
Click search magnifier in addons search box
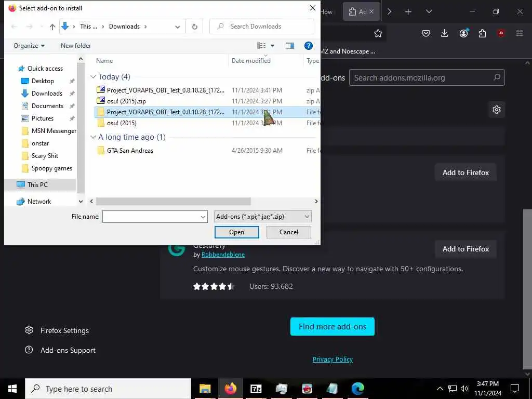click(497, 78)
